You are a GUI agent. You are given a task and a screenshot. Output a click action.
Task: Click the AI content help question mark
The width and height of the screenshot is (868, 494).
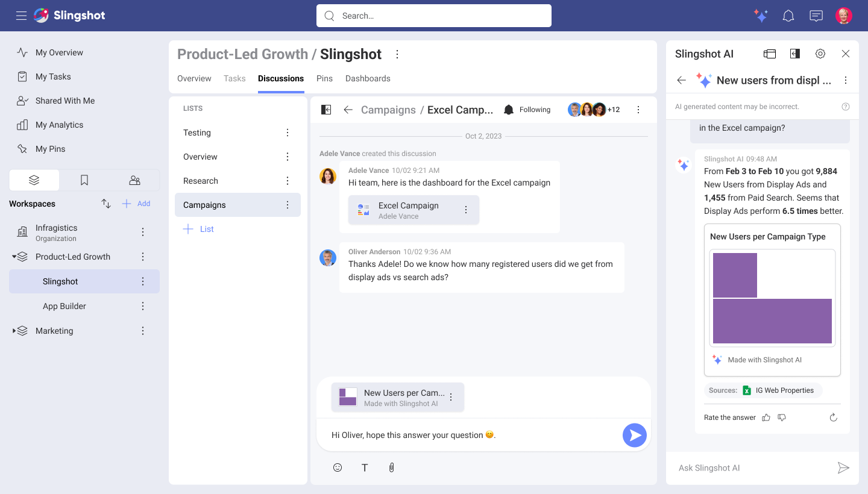pos(846,107)
